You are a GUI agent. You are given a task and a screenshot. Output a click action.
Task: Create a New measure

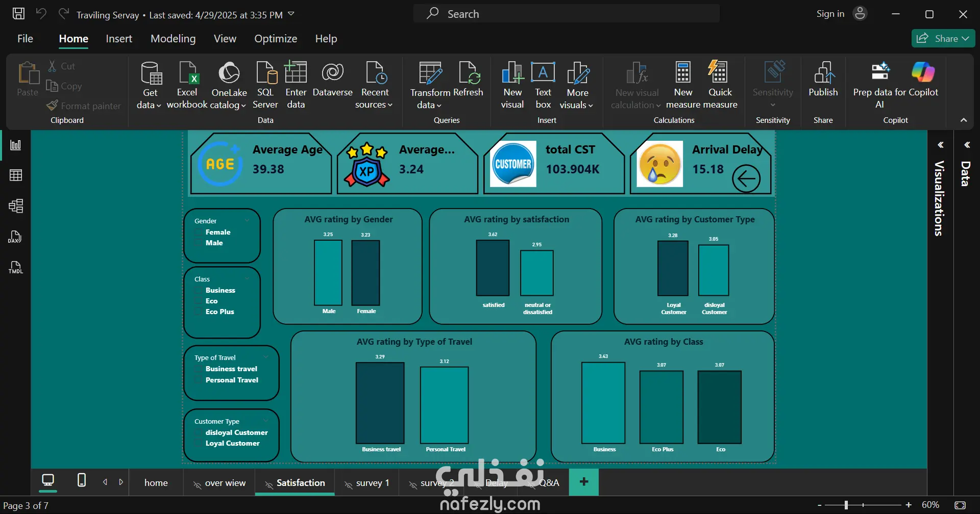(683, 85)
